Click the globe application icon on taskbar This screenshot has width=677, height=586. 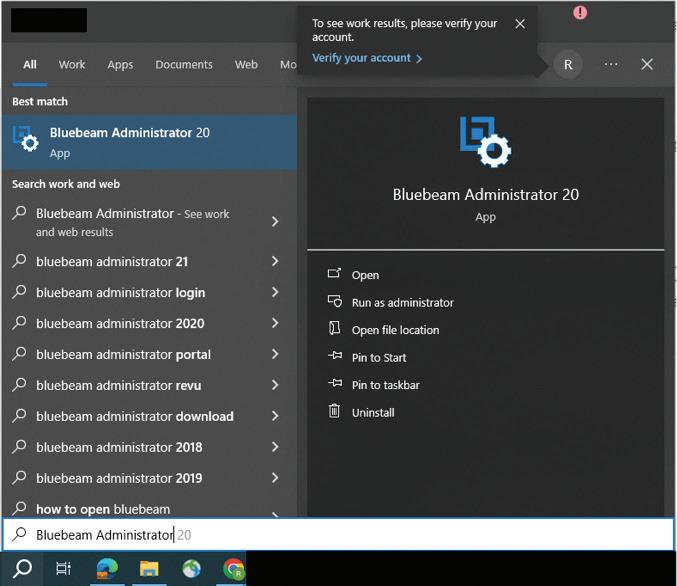[x=191, y=568]
